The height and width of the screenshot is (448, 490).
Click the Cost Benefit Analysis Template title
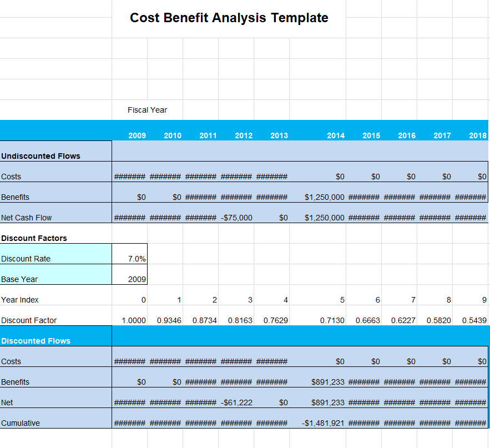pos(229,18)
